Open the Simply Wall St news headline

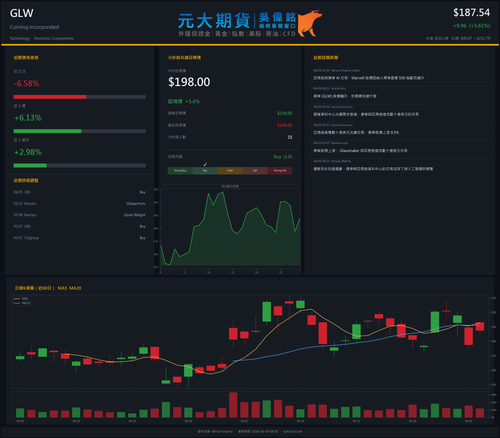373,169
